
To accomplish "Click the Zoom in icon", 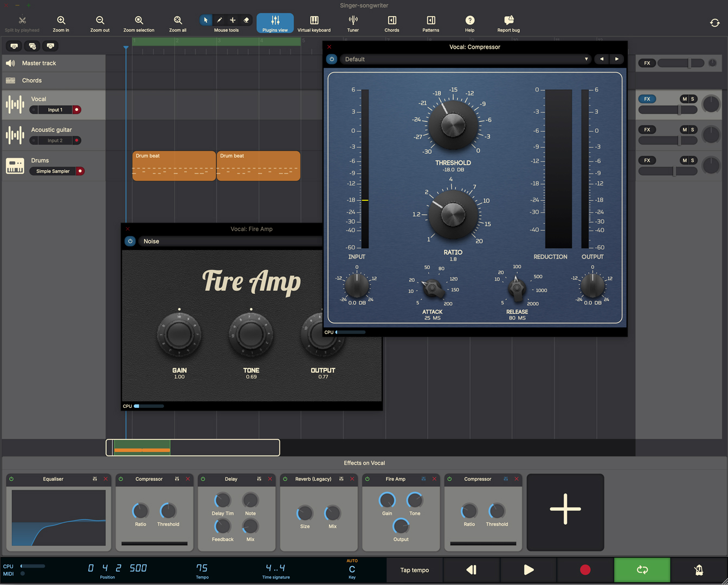I will (x=61, y=23).
